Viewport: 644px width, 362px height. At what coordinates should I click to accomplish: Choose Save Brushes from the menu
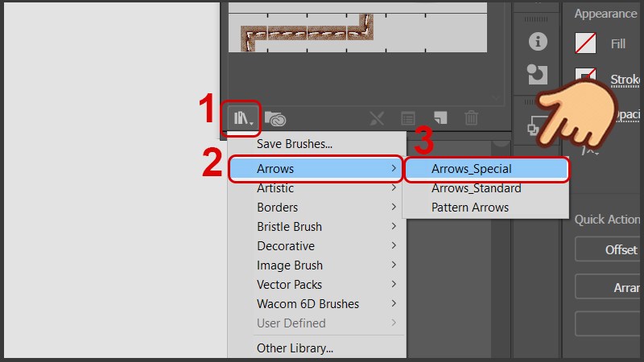point(295,144)
